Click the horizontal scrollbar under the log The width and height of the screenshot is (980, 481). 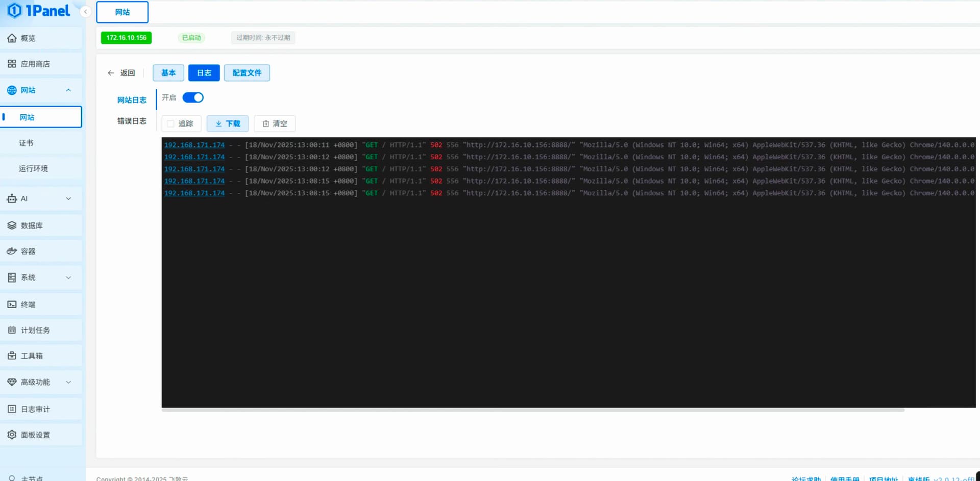coord(532,410)
